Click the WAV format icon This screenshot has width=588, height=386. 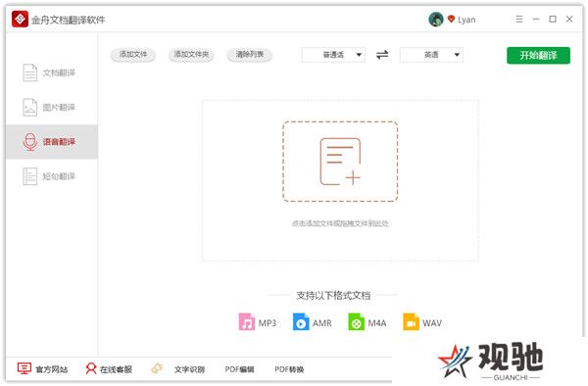[411, 322]
